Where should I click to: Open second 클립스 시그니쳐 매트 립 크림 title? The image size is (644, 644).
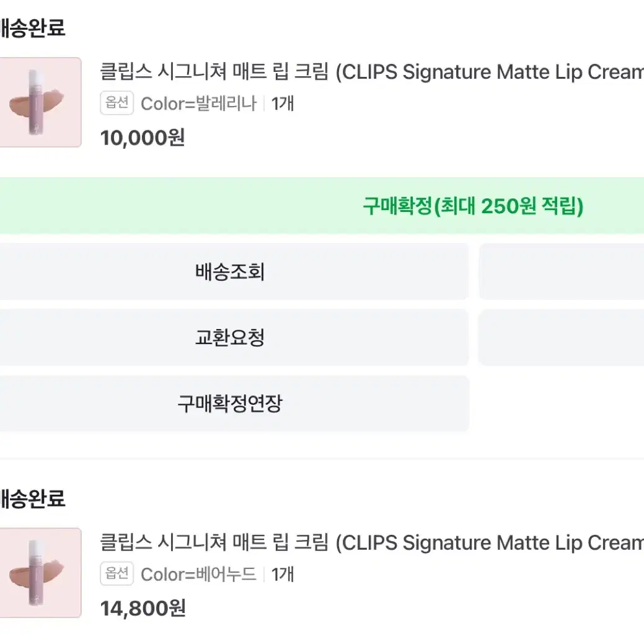[x=372, y=542]
